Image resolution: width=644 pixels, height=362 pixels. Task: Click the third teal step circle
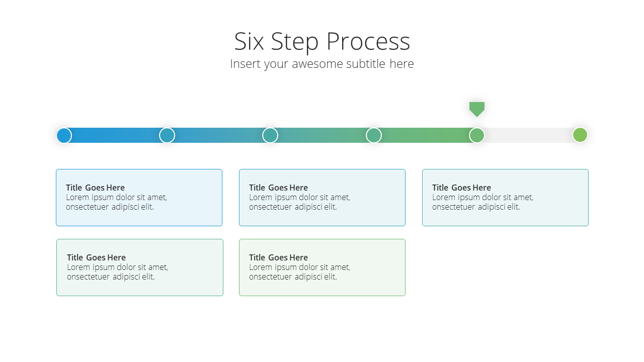point(270,135)
